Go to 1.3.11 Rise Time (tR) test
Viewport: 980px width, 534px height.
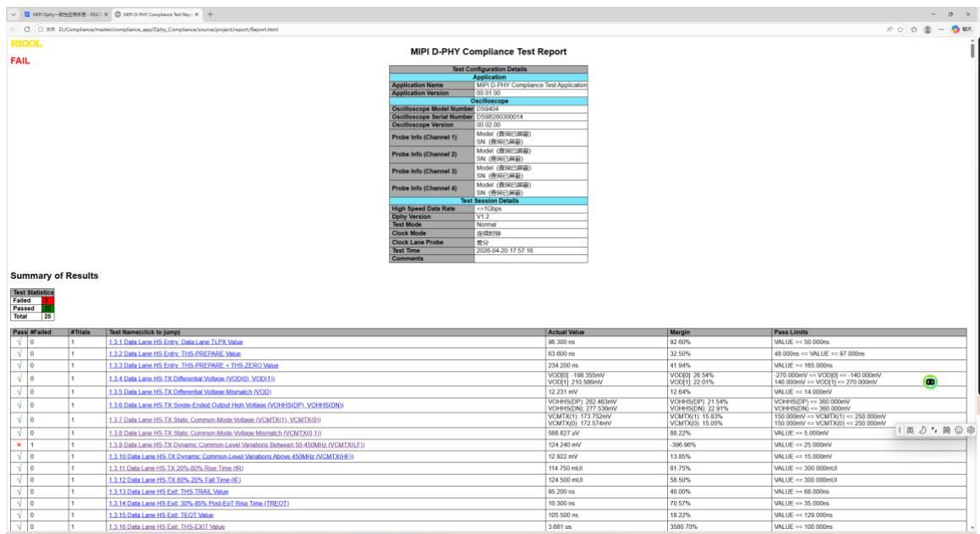(x=176, y=468)
